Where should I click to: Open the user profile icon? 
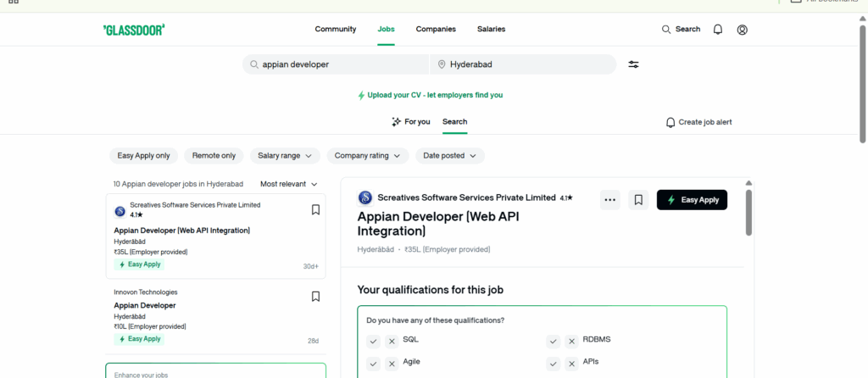[x=743, y=30]
